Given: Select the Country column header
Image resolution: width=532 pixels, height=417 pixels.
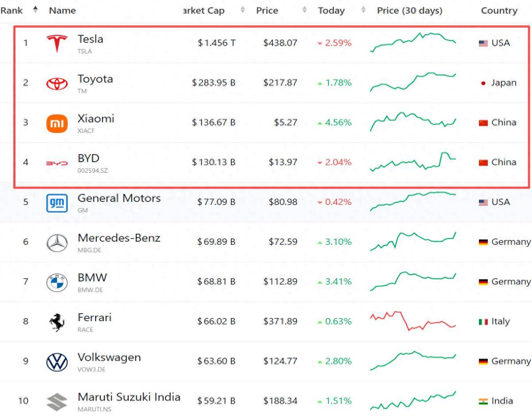Looking at the screenshot, I should [x=499, y=11].
